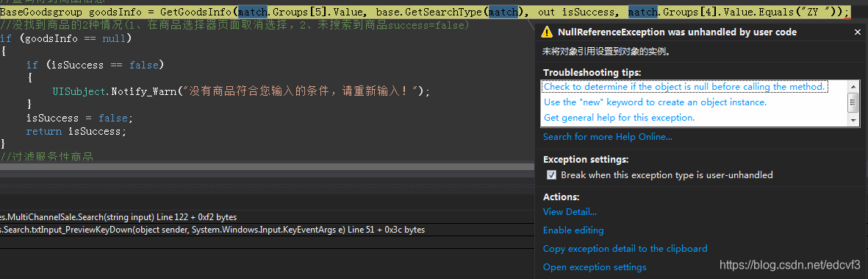
Task: Click the 'Exception settings:' heading
Action: [x=586, y=160]
